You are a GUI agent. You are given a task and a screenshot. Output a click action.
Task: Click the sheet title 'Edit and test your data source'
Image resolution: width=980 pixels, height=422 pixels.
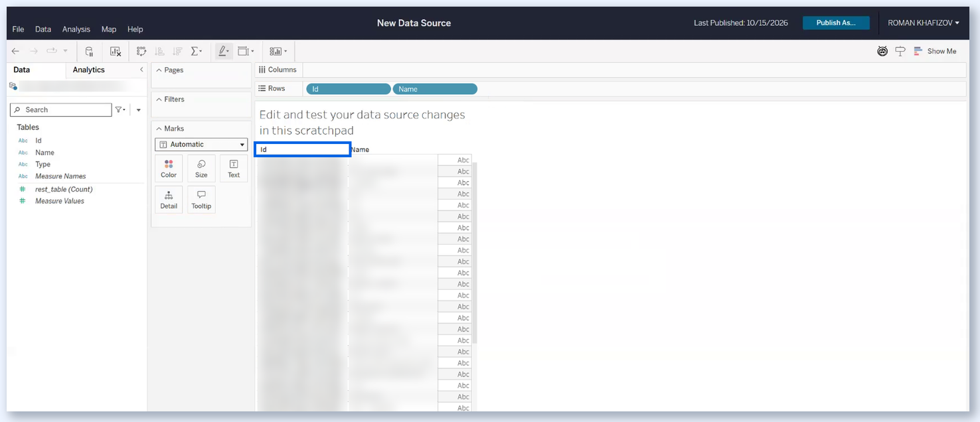click(362, 123)
